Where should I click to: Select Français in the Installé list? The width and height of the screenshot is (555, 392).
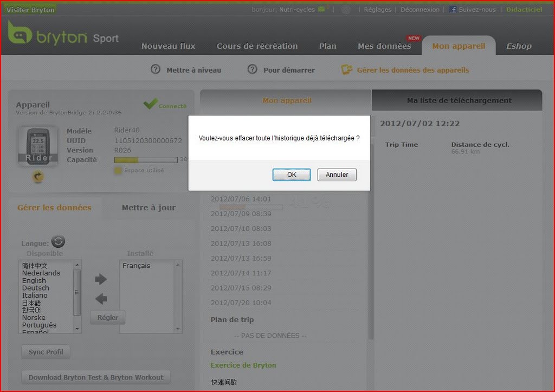(x=136, y=266)
